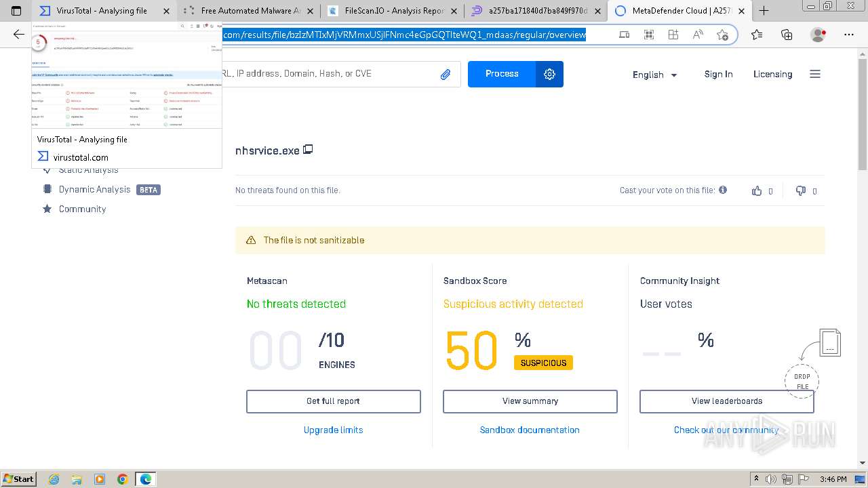Close the VirusTotal tab
Screen dimensions: 868x488
(167, 11)
